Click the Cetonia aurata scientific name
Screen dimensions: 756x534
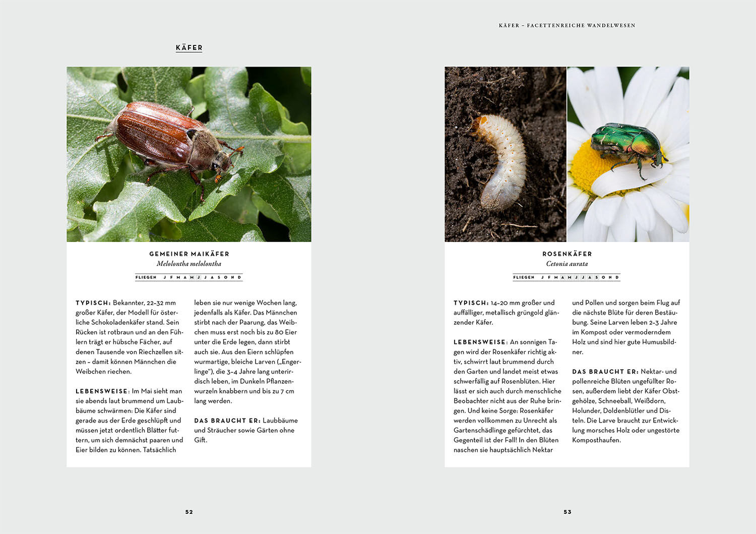tap(567, 264)
